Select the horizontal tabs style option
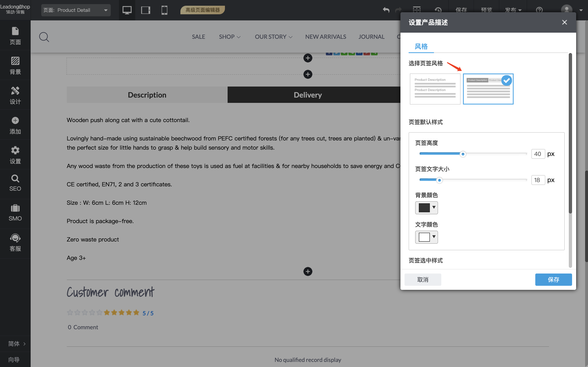 click(x=488, y=89)
